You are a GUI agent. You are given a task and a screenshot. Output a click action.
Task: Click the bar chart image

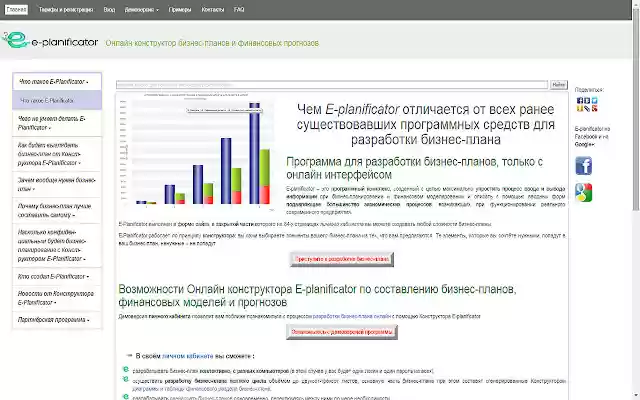(196, 152)
